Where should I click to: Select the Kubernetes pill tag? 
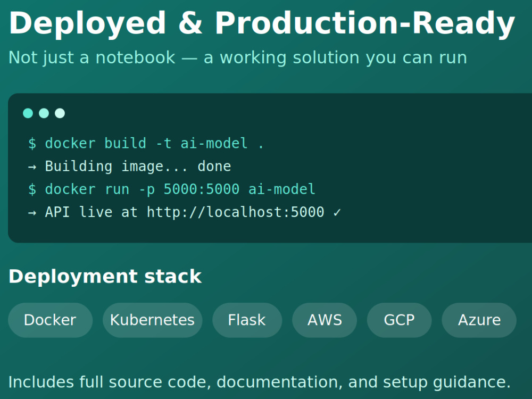coord(152,320)
